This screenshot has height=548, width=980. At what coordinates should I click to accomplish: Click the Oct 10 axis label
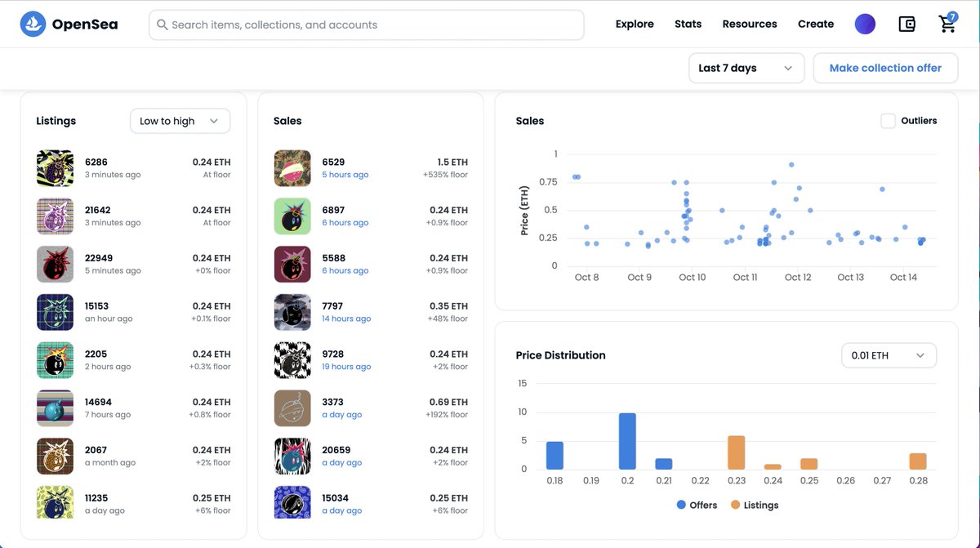tap(693, 278)
